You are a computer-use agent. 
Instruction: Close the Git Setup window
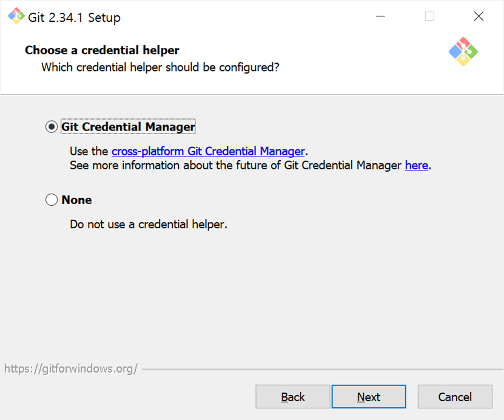(479, 16)
